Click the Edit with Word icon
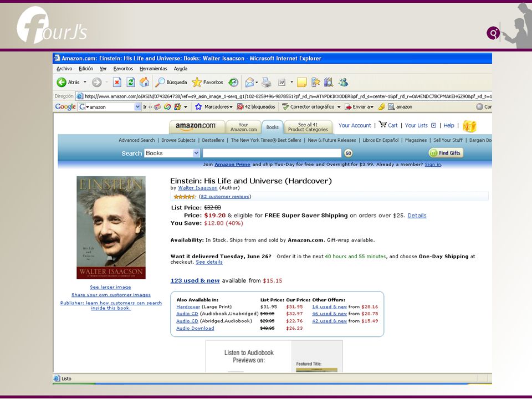Screen dimensions: 532x399 click(282, 82)
